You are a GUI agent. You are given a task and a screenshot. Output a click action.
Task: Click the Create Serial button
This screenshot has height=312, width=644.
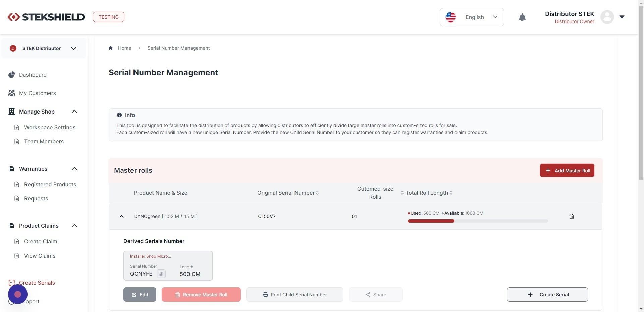[x=547, y=295]
